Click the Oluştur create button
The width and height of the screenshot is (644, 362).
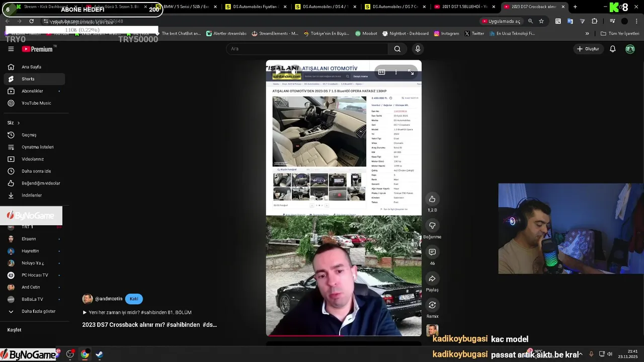pos(588,49)
